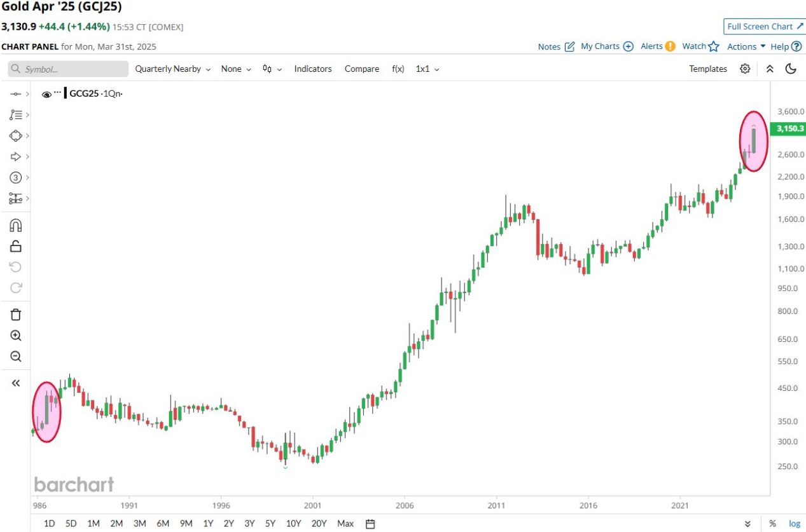The height and width of the screenshot is (532, 806).
Task: Click the trash delete drawings icon
Action: 16,314
